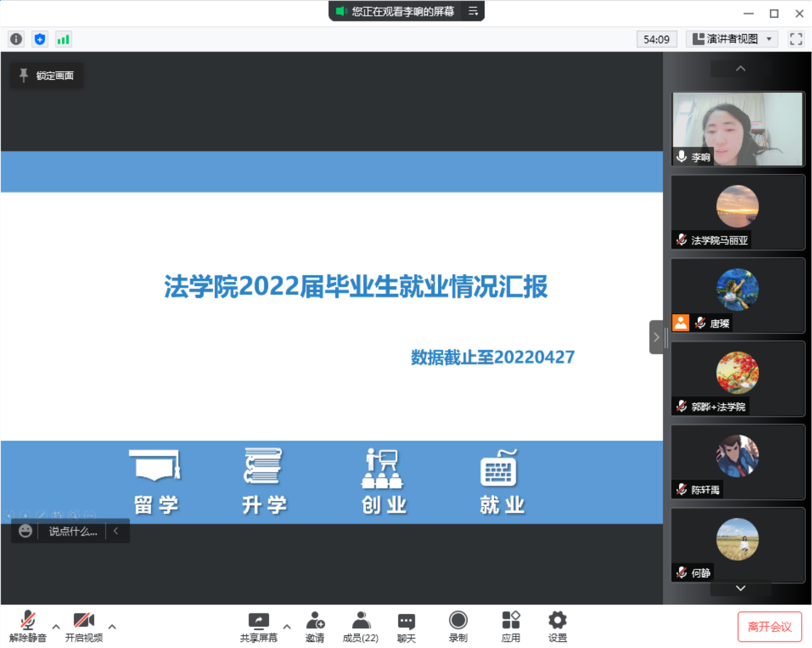Open the meeting security shield icon
This screenshot has height=648, width=812.
(39, 39)
